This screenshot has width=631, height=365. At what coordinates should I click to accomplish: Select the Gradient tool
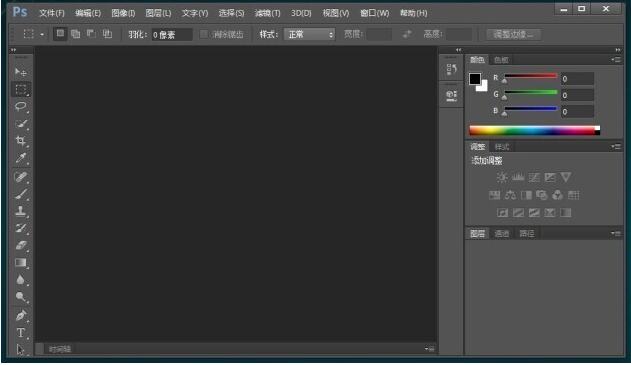[21, 263]
